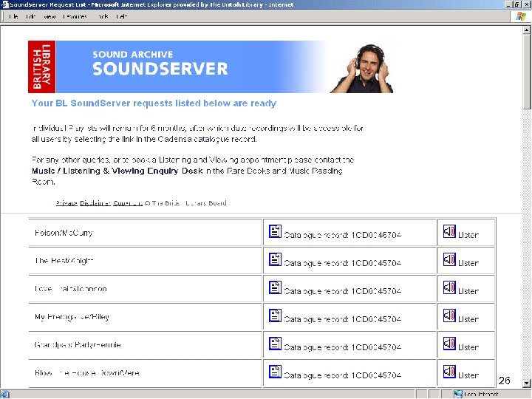Viewport: 532px width, 399px height.
Task: Click the catalogue record icon for The Best/Knight
Action: click(275, 259)
